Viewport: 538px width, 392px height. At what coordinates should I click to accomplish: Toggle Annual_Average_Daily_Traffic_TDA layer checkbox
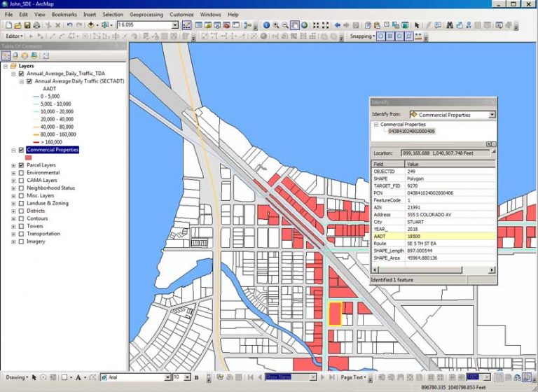tap(21, 73)
